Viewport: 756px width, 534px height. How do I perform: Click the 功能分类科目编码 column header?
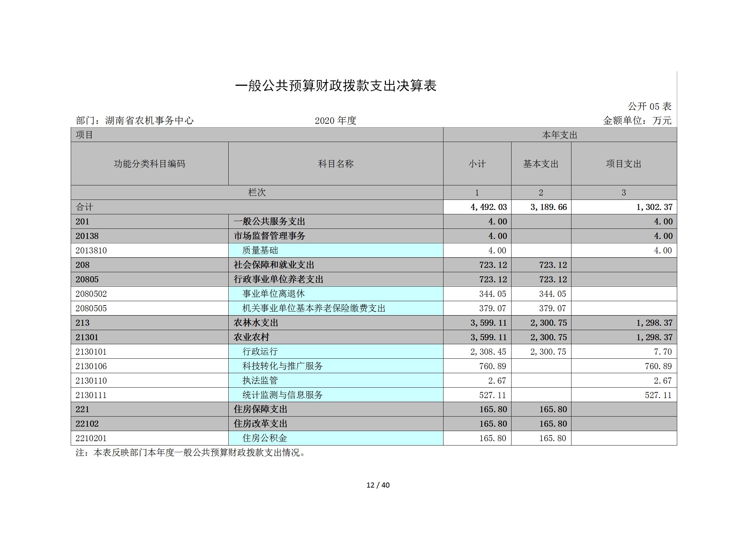[x=149, y=164]
